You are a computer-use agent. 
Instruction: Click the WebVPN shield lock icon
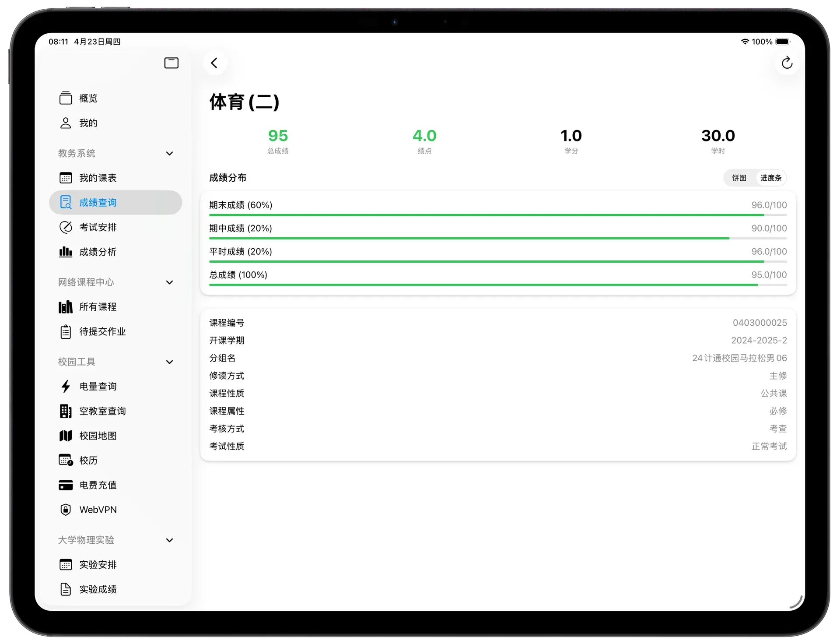pyautogui.click(x=66, y=510)
